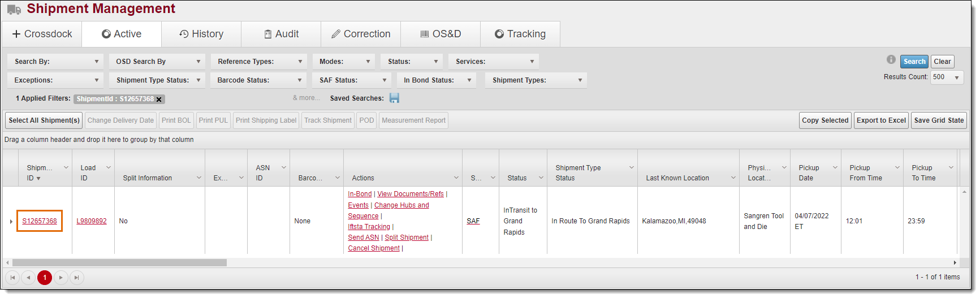
Task: Open load ID L9809892 link
Action: [92, 221]
